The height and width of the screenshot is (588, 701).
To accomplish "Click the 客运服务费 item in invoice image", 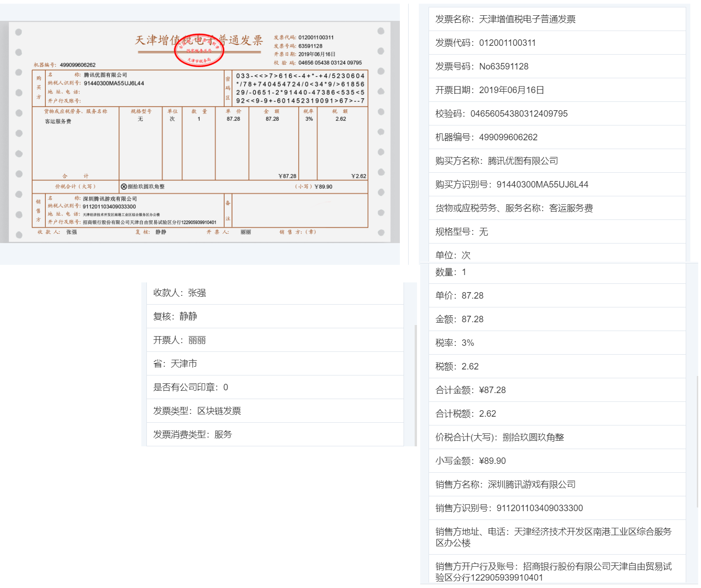I will [58, 121].
